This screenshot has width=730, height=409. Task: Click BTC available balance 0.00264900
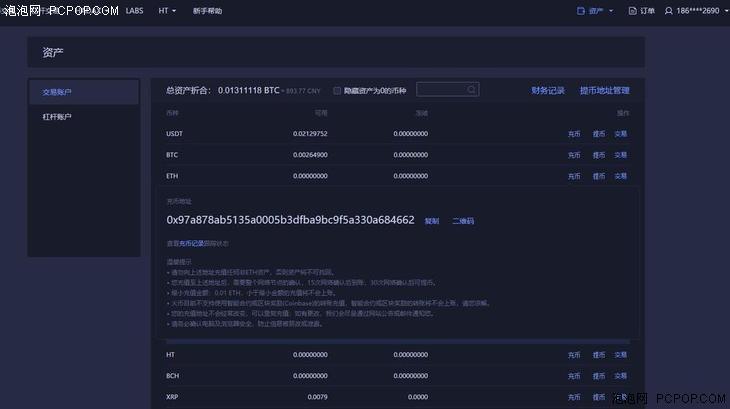[x=310, y=155]
